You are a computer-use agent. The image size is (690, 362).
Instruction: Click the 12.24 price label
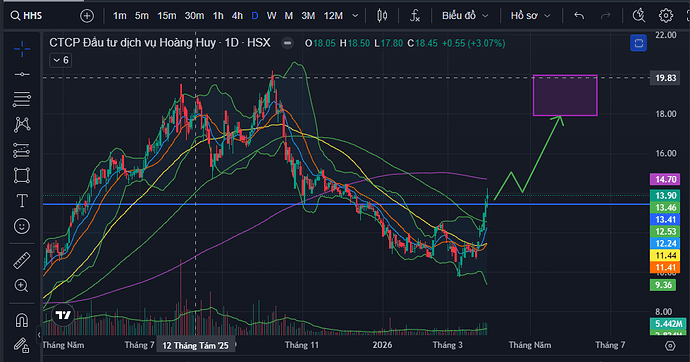[665, 243]
